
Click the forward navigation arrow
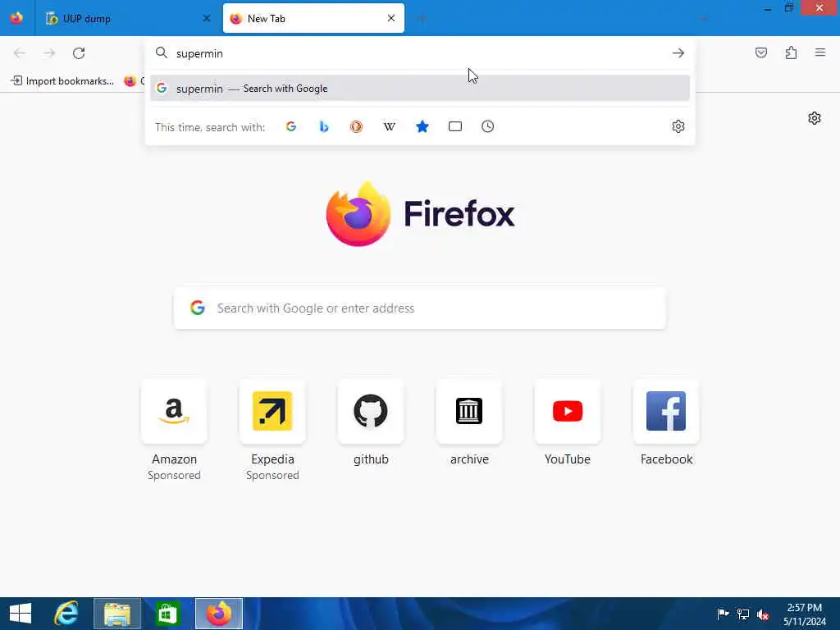(49, 53)
